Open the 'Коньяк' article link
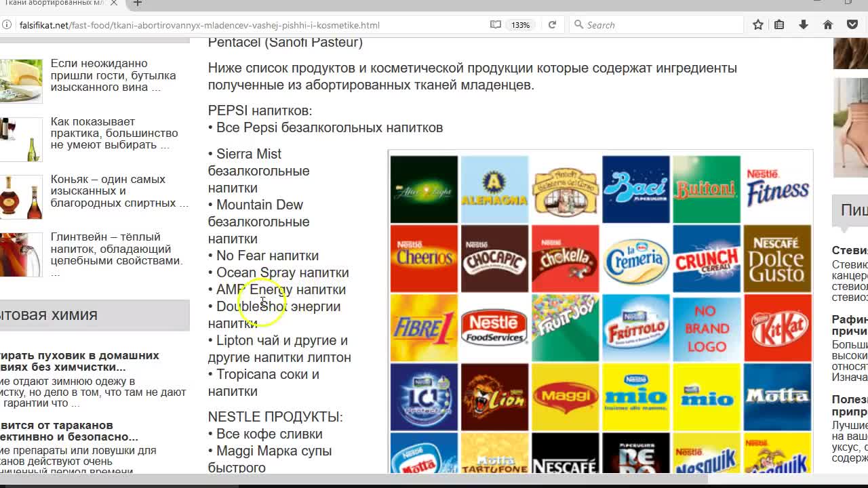Image resolution: width=868 pixels, height=488 pixels. click(119, 191)
